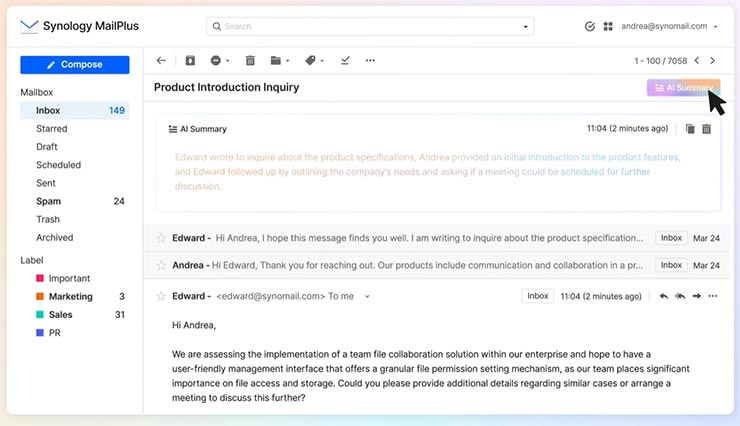Open the app grid icon in header

[607, 26]
